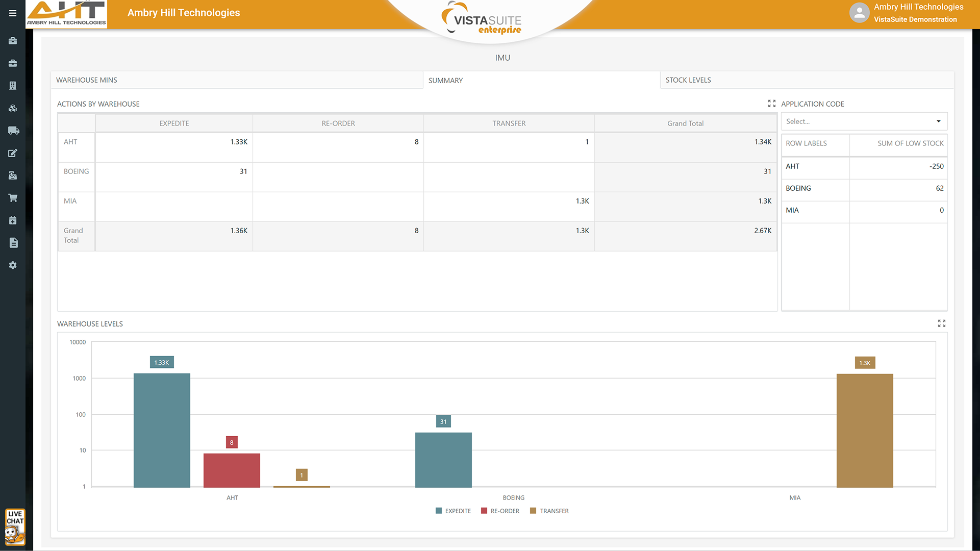Image resolution: width=980 pixels, height=551 pixels.
Task: Expand Warehouse Levels chart to fullscreen
Action: click(941, 323)
